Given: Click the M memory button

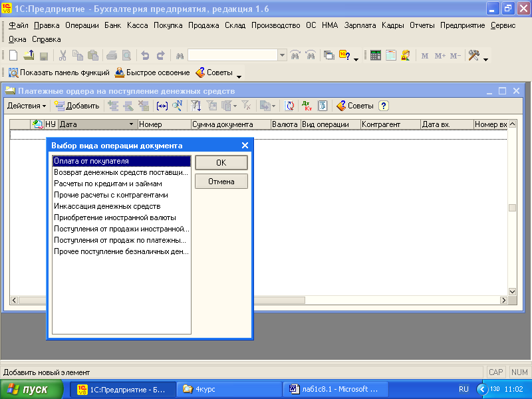Looking at the screenshot, I should (x=424, y=56).
